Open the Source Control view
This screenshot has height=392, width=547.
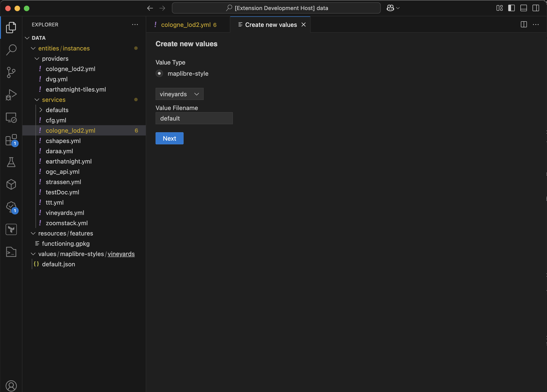click(x=11, y=72)
